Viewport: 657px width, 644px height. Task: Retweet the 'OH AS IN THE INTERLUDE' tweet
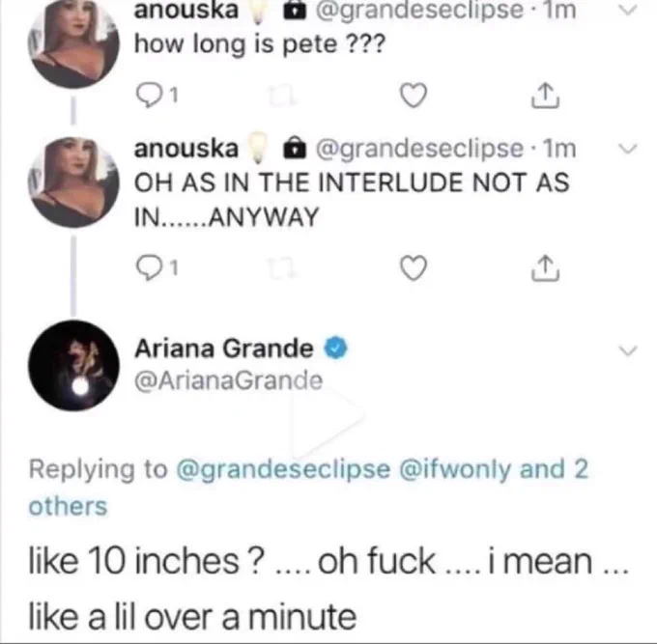pos(282,268)
